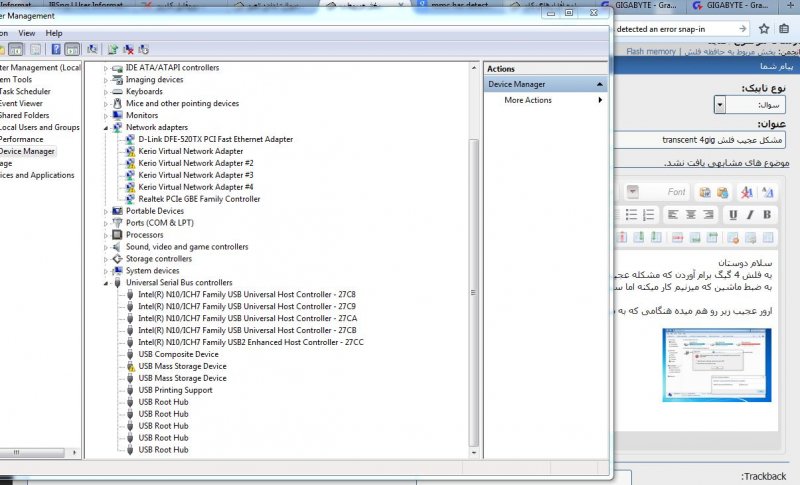Select Kerio Virtual Network Adapter #2
Screen dimensions: 800x485
(196, 163)
